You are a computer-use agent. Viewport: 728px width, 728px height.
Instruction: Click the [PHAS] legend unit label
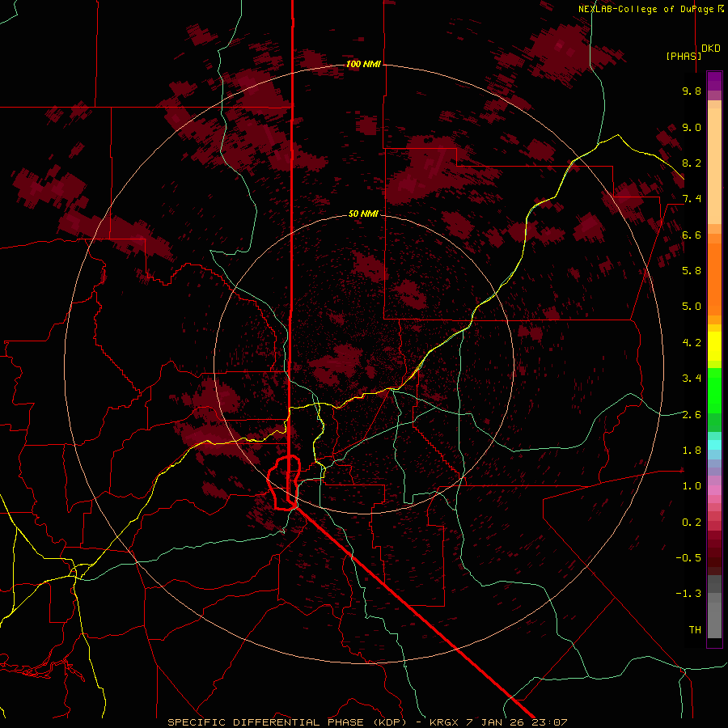[x=684, y=56]
